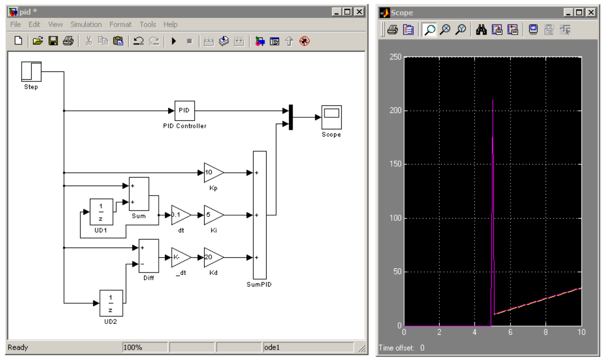Open a model with folder icon
Viewport: 610px width, 364px height.
pyautogui.click(x=38, y=41)
